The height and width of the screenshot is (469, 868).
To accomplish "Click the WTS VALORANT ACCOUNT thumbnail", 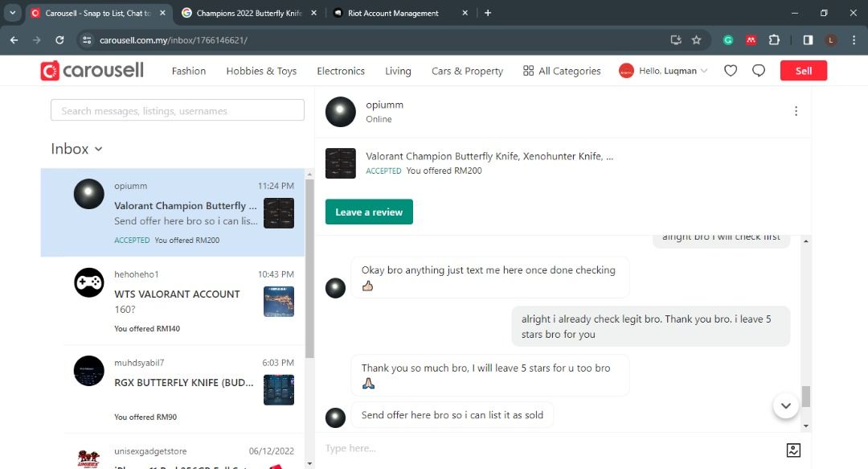I will tap(278, 302).
